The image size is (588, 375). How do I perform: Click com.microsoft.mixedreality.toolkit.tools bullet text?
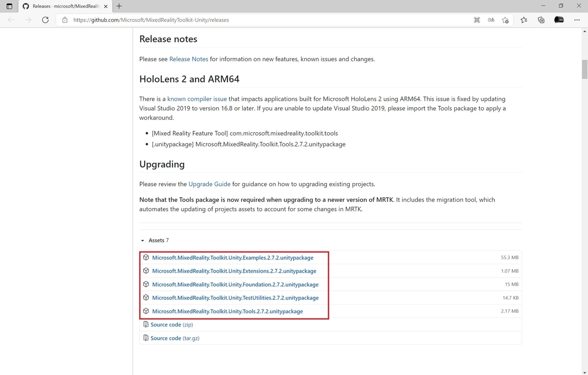click(245, 133)
